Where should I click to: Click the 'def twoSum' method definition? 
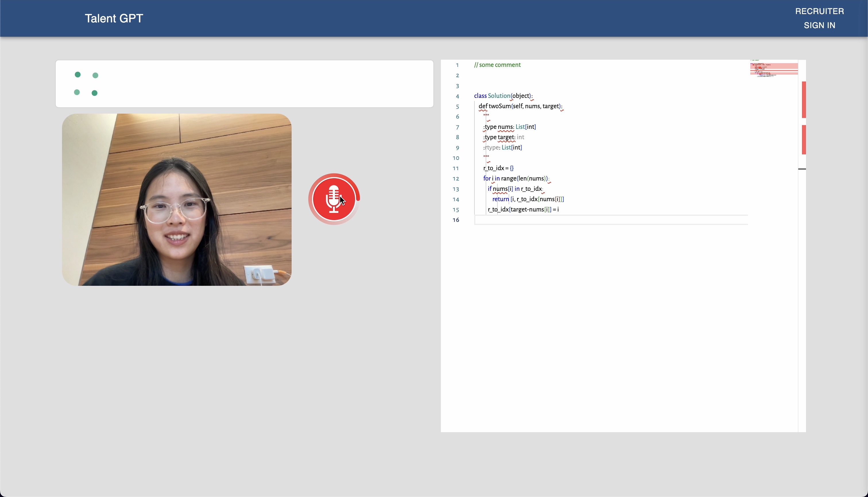pyautogui.click(x=520, y=106)
